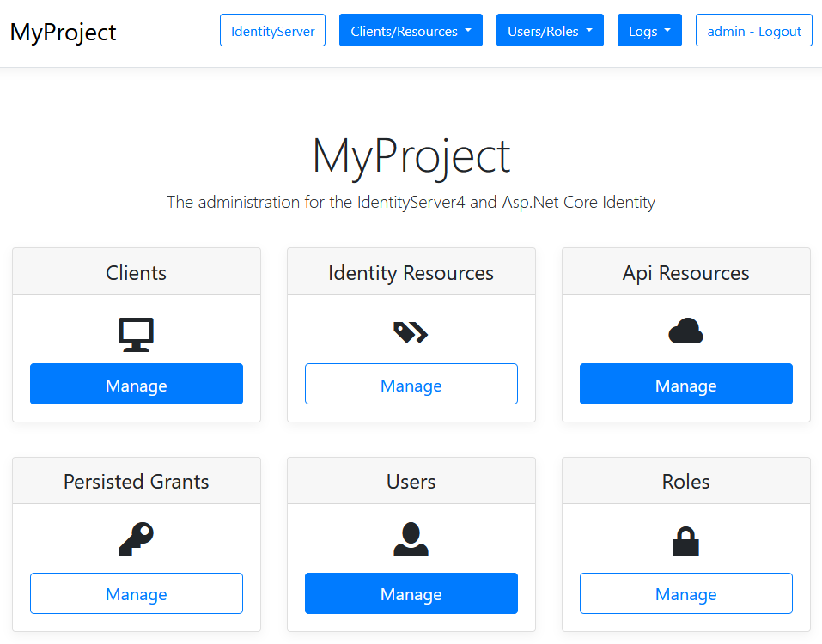Click the Persisted Grants key icon
The image size is (822, 644).
point(137,538)
